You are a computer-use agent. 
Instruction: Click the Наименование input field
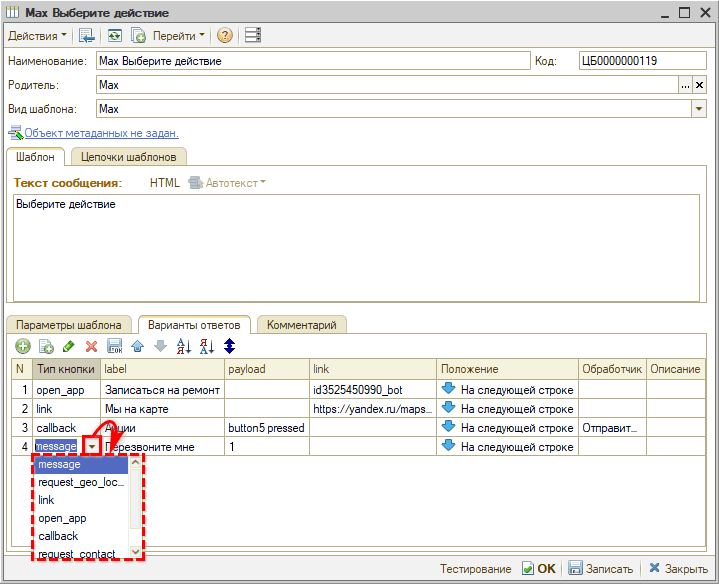pyautogui.click(x=312, y=61)
